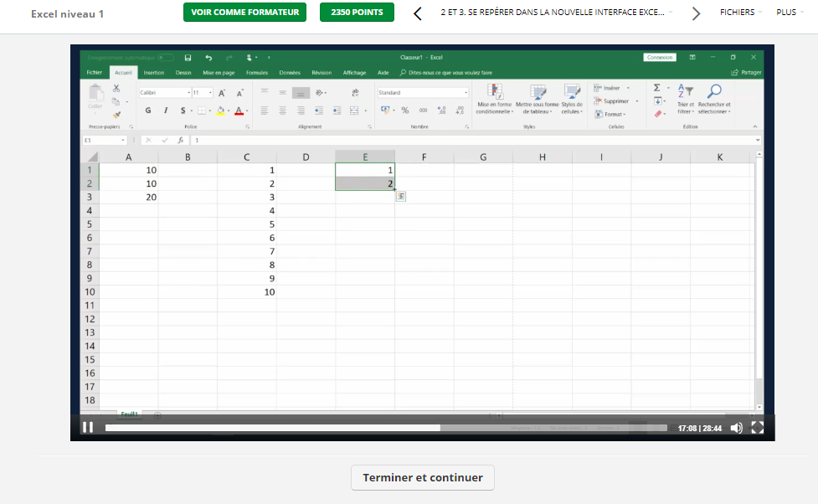Select the Format Painter brush icon
This screenshot has height=504, width=818.
coord(116,114)
